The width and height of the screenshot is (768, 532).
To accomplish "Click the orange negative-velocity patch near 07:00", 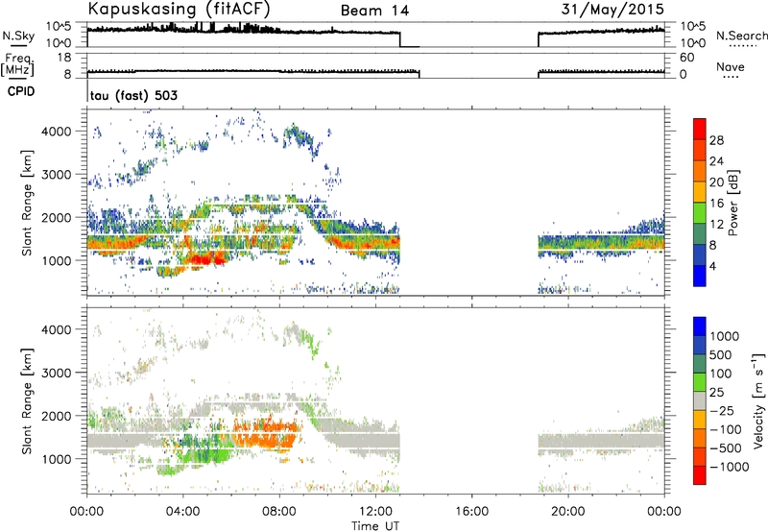I will 265,434.
